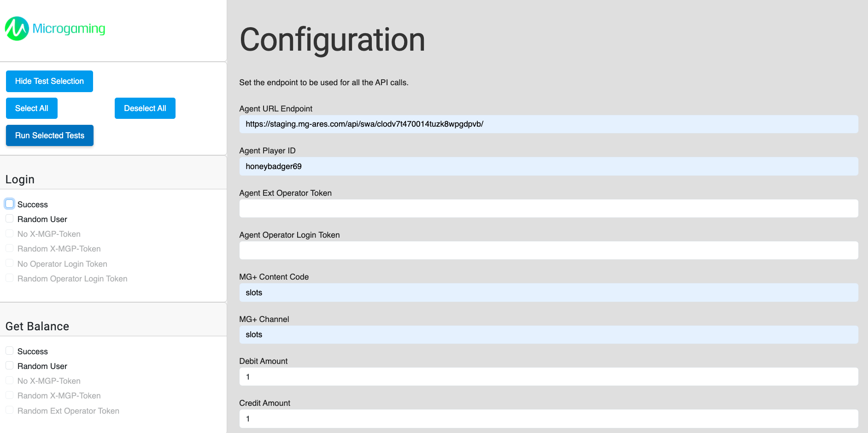
Task: Click the Agent URL Endpoint field
Action: click(x=548, y=124)
